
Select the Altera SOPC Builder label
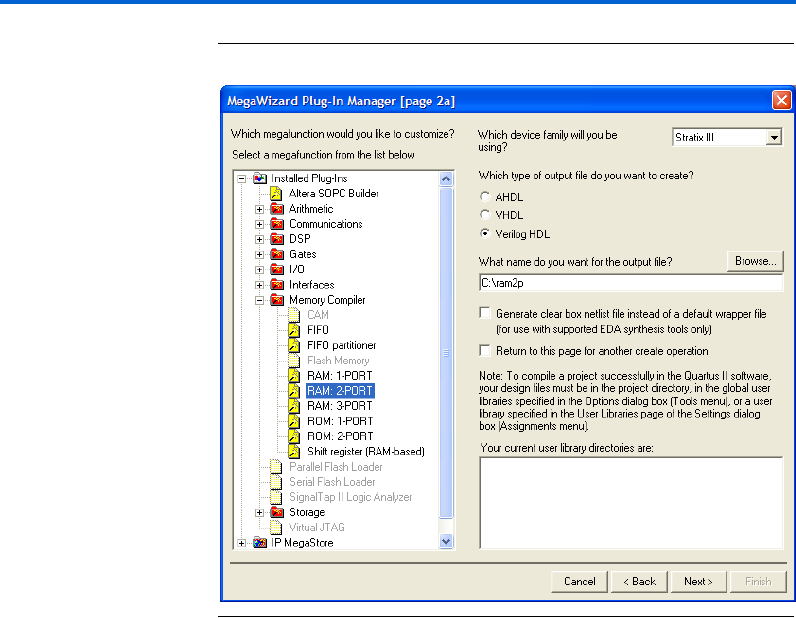pyautogui.click(x=334, y=193)
